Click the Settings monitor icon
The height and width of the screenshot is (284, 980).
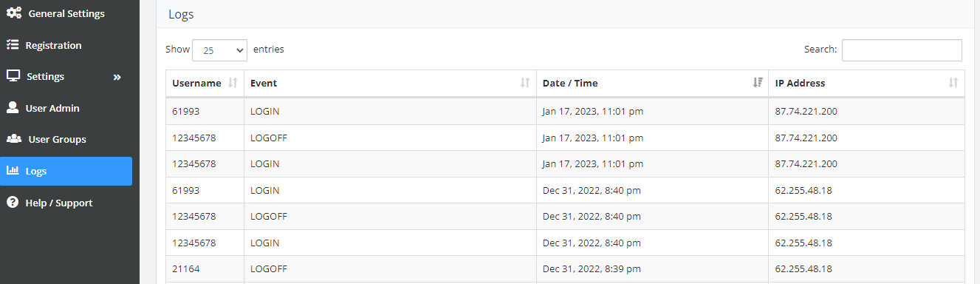[x=13, y=76]
